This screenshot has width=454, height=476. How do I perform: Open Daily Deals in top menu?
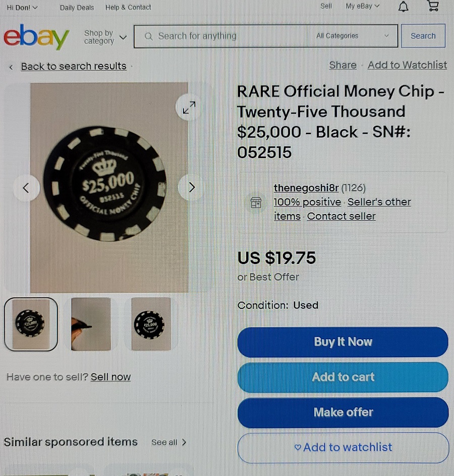[77, 8]
